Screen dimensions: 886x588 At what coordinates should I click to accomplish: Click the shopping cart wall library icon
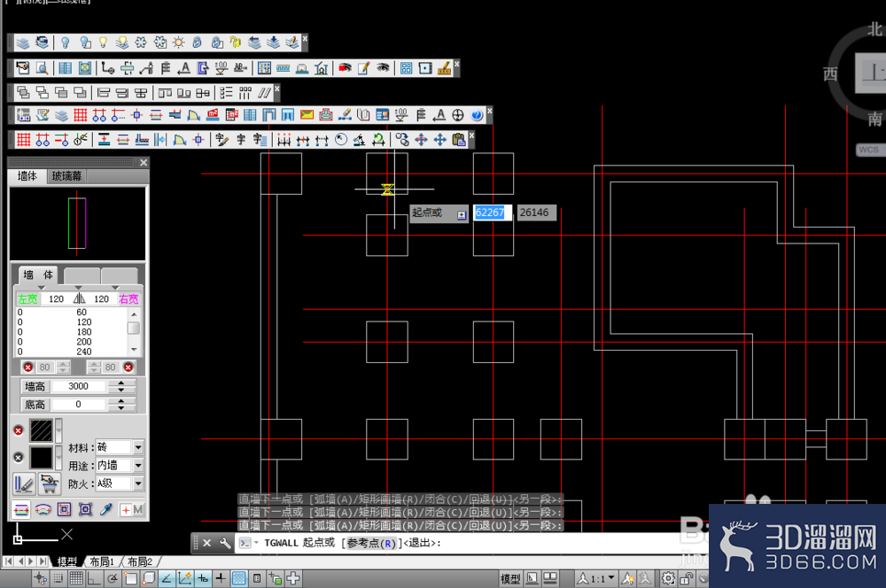click(49, 484)
